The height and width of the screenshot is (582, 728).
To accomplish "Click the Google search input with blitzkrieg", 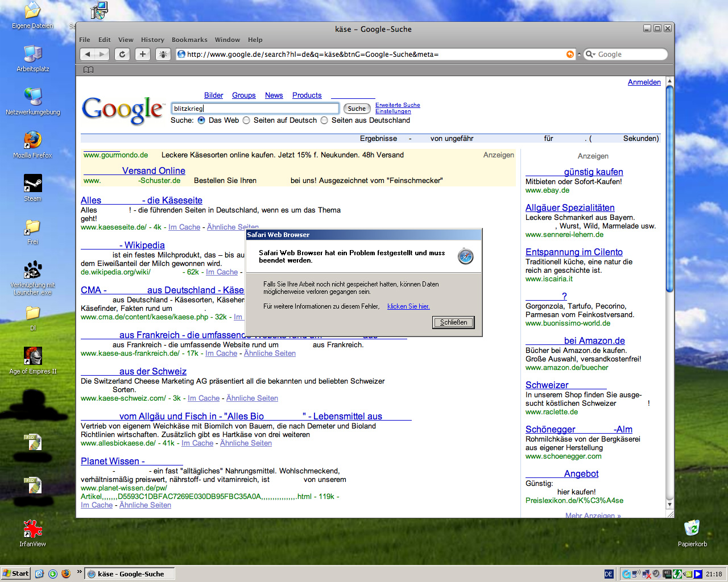I will [x=255, y=109].
